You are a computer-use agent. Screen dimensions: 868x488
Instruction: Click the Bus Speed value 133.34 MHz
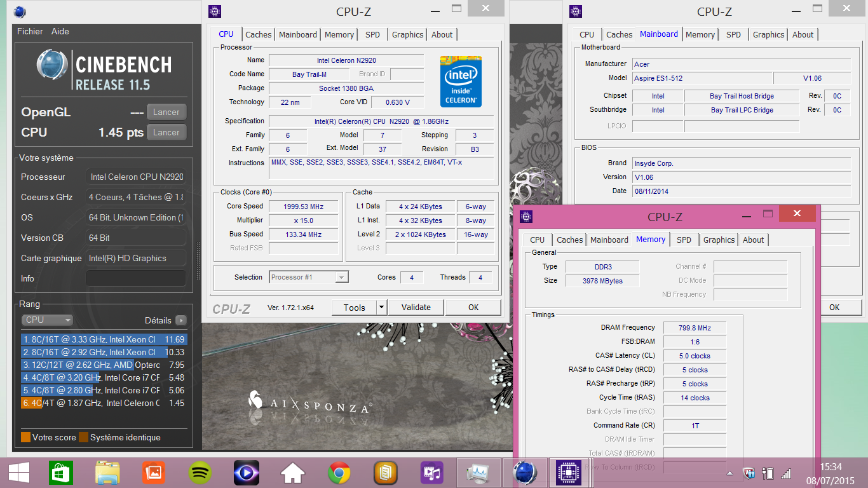pyautogui.click(x=304, y=234)
